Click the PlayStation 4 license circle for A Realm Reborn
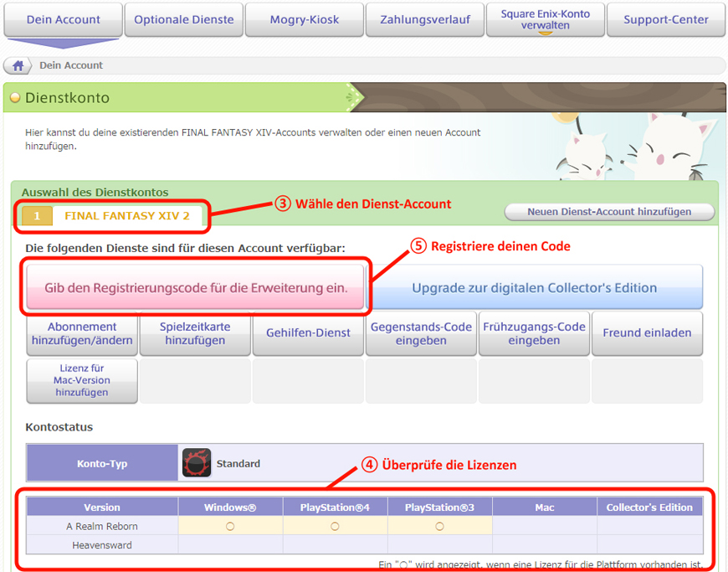Image resolution: width=728 pixels, height=572 pixels. coord(335,527)
